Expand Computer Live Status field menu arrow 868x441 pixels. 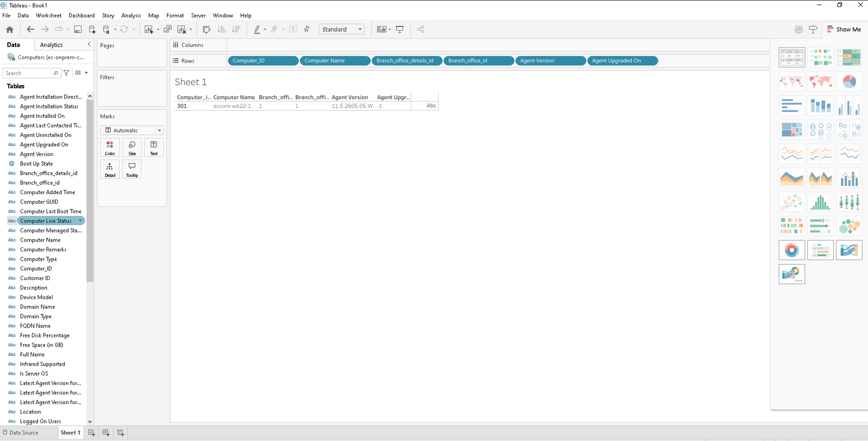(81, 221)
